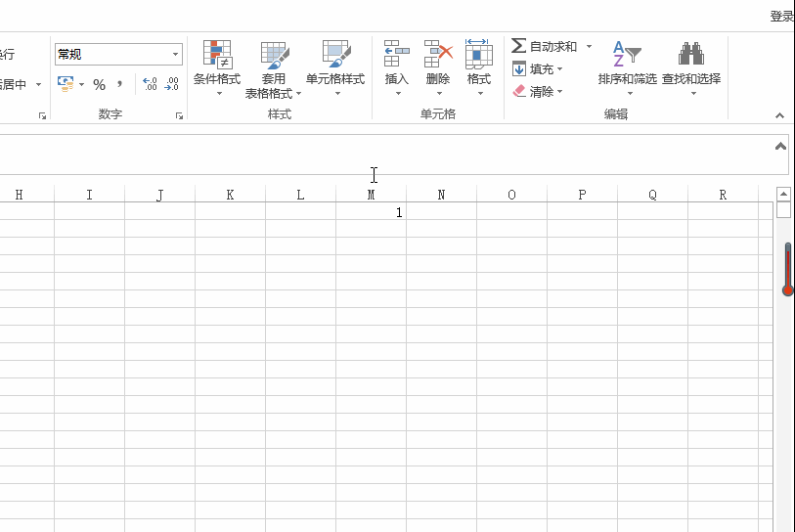Select column R header
This screenshot has height=532, width=795.
pyautogui.click(x=723, y=195)
